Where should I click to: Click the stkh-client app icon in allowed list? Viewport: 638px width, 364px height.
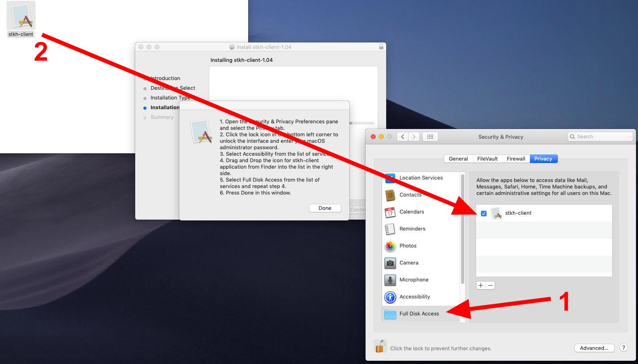pyautogui.click(x=496, y=213)
